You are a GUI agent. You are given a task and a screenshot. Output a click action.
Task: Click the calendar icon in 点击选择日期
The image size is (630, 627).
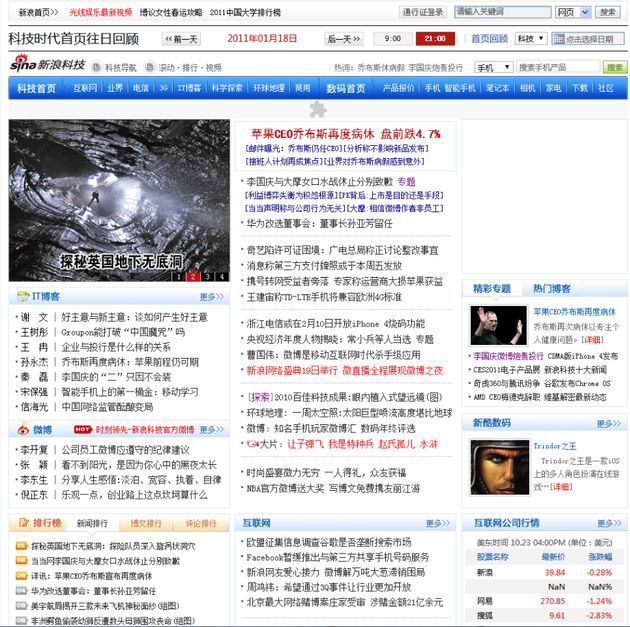click(x=559, y=39)
